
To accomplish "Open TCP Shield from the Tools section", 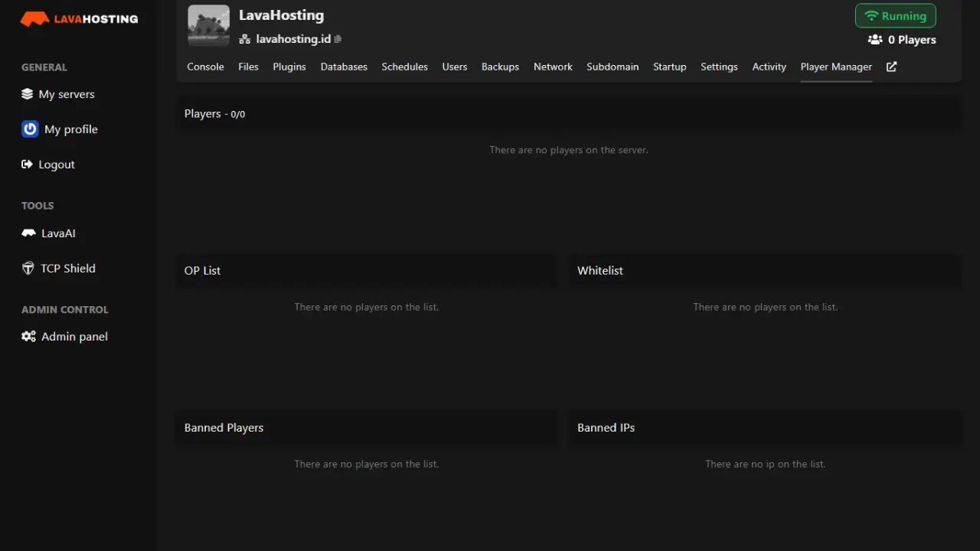I will (x=67, y=268).
